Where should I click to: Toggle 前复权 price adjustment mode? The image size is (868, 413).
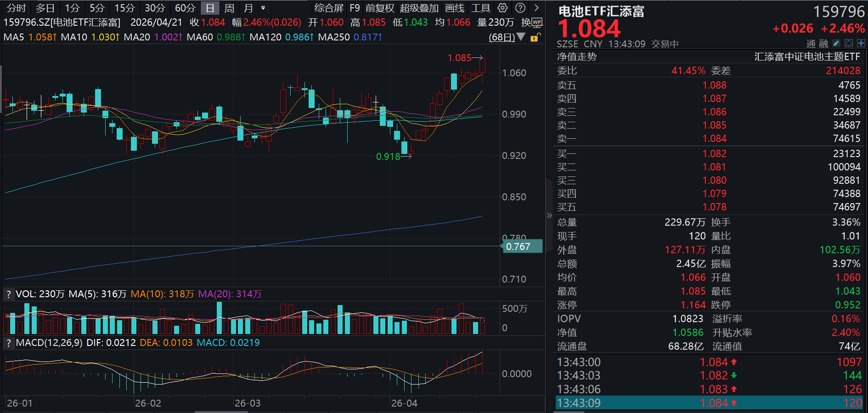click(x=379, y=8)
